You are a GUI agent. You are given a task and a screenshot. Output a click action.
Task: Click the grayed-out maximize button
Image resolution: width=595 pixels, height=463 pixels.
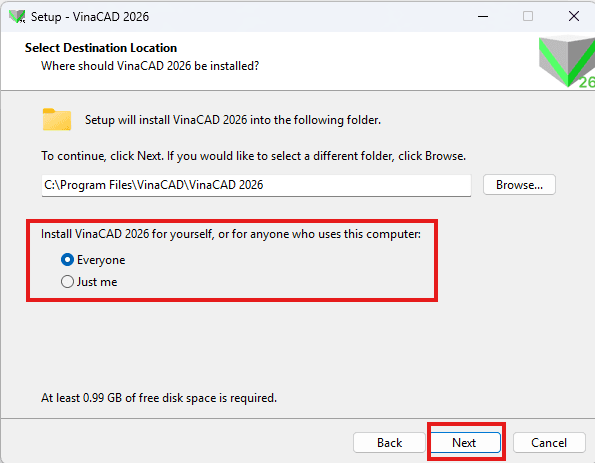point(528,16)
